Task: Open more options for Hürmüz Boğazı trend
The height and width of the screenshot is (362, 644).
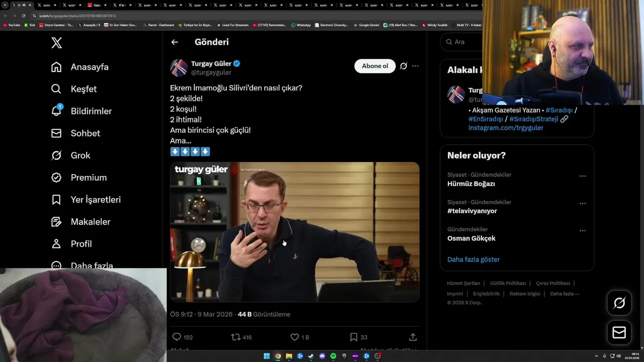Action: click(583, 176)
